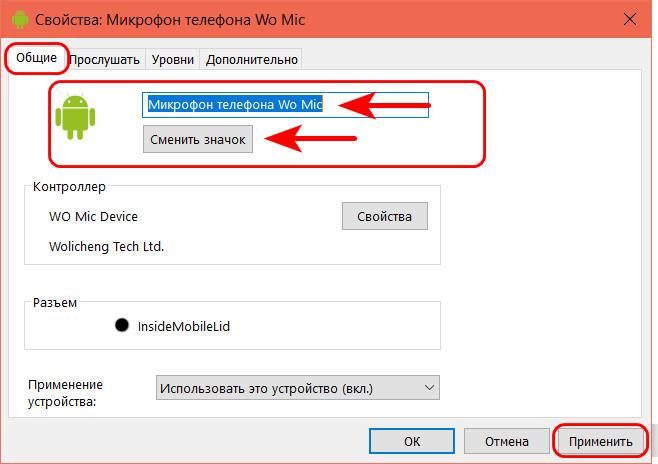Close the properties dialog window
This screenshot has width=658, height=464.
pyautogui.click(x=630, y=19)
